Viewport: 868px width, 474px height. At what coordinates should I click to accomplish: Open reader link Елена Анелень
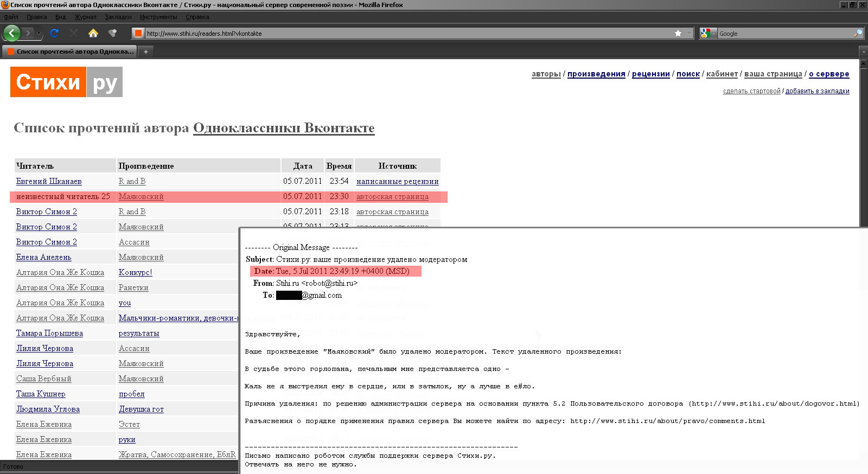44,257
